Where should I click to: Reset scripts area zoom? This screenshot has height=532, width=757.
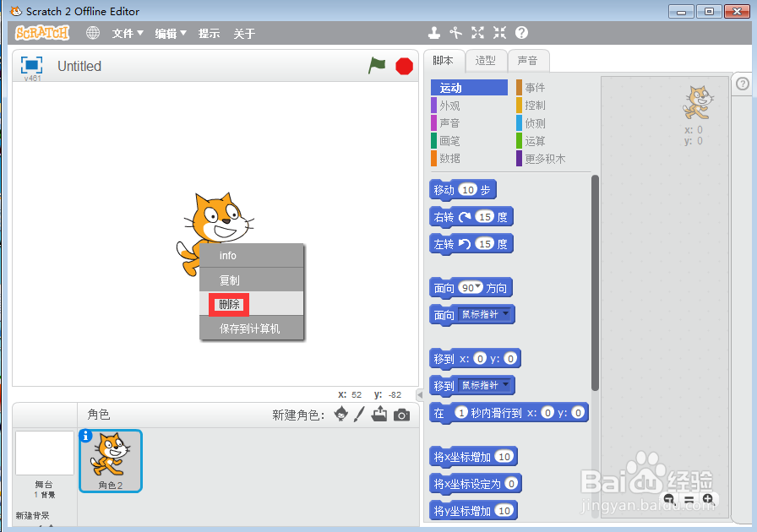[x=689, y=500]
